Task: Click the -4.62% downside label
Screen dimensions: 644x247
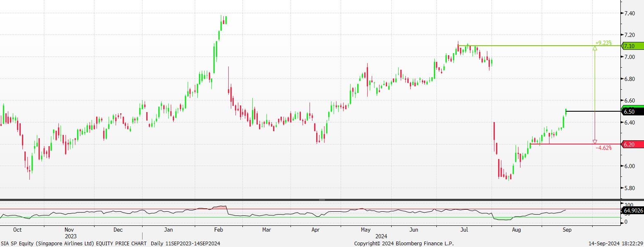Action: 603,148
